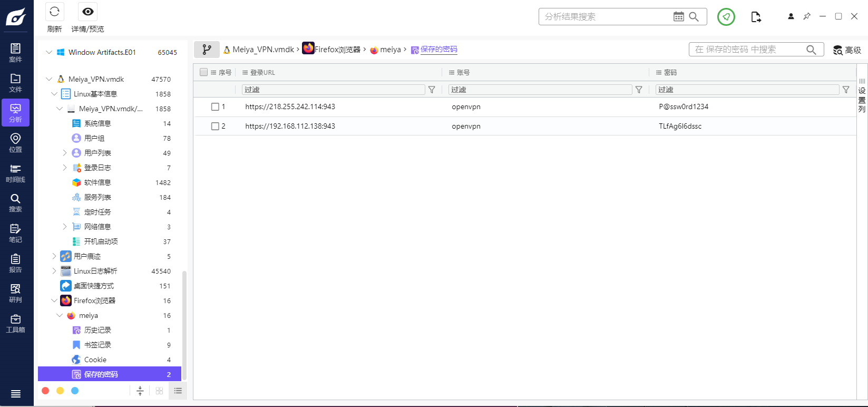
Task: Click the filter funnel for 账号 column
Action: point(639,90)
